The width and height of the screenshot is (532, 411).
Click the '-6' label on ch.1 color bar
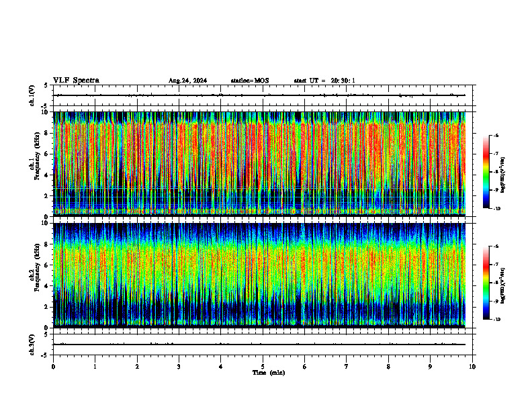point(496,135)
